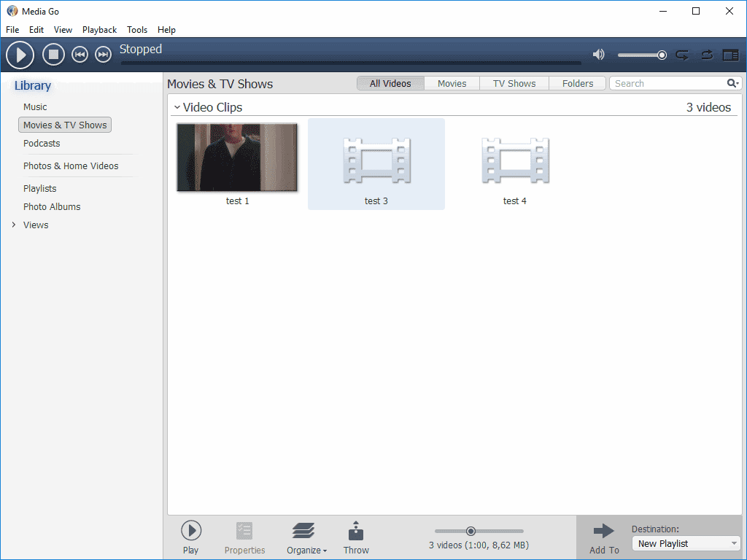Show the All Videos tab

tap(390, 83)
